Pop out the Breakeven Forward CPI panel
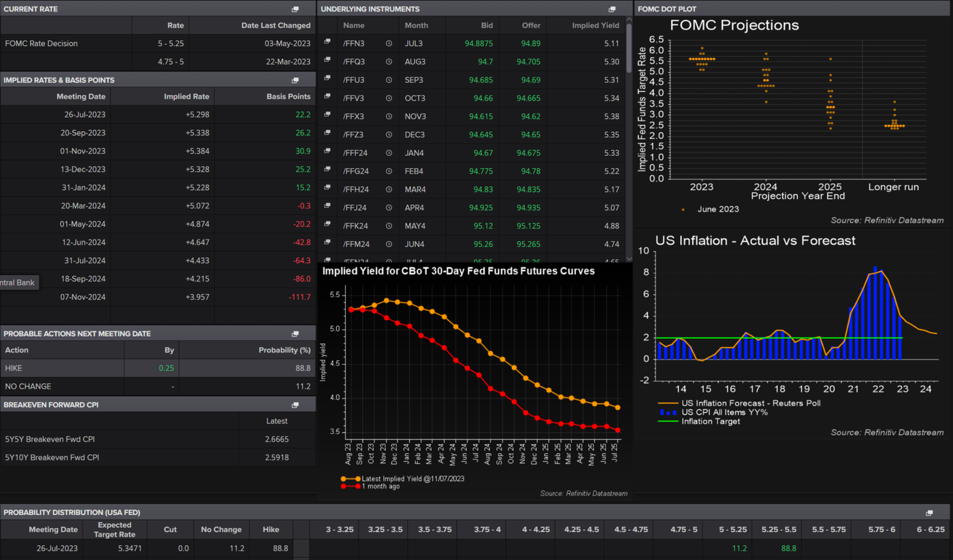Viewport: 953px width, 560px height. click(x=295, y=405)
